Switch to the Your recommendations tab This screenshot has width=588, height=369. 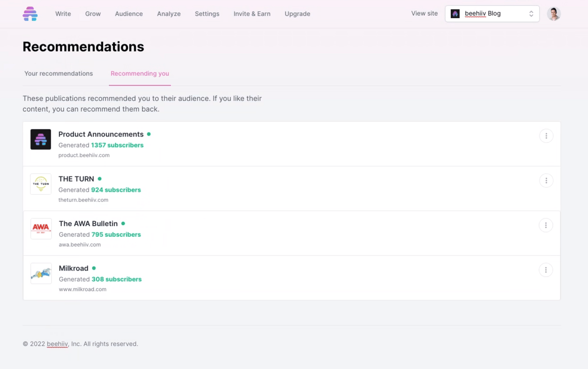pyautogui.click(x=59, y=73)
